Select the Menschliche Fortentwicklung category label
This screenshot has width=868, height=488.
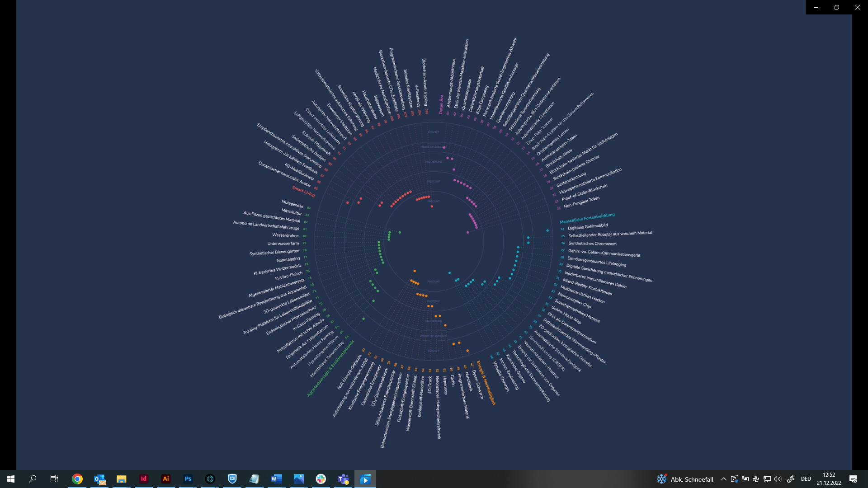[x=587, y=218]
